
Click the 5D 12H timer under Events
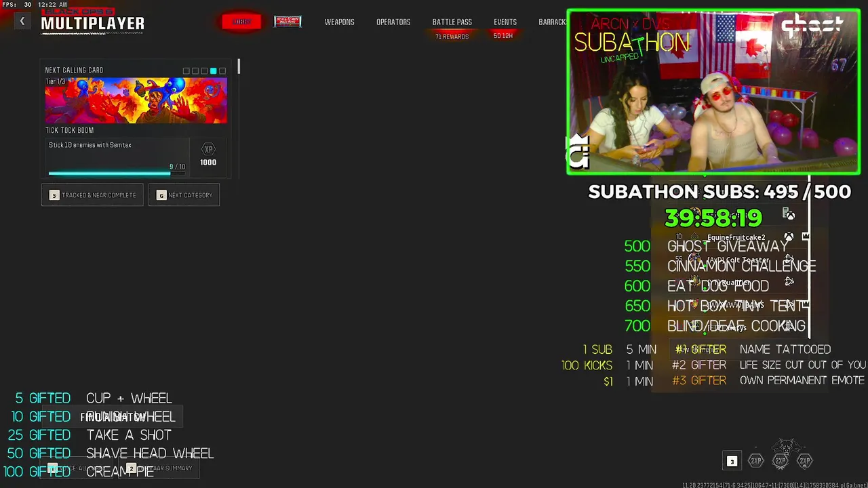503,36
